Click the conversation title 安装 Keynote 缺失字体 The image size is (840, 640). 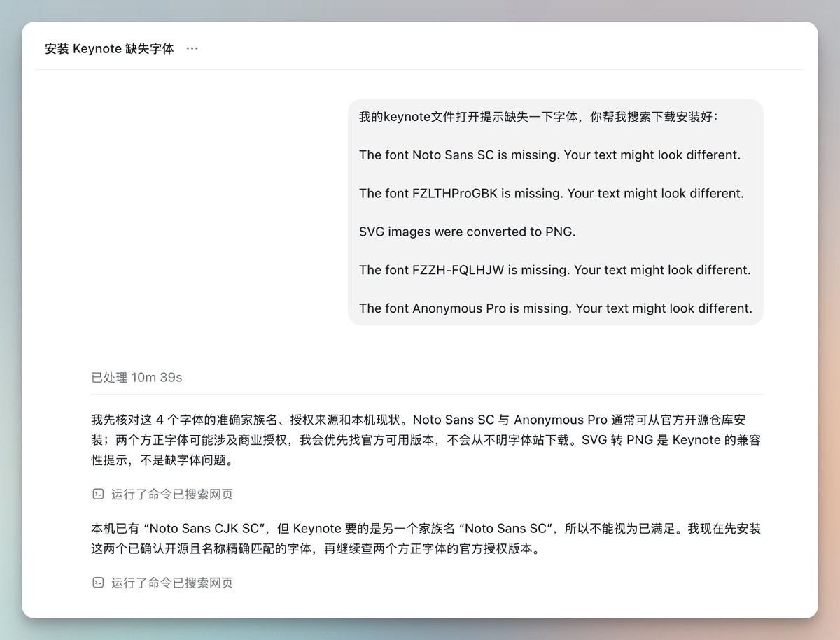pyautogui.click(x=109, y=49)
